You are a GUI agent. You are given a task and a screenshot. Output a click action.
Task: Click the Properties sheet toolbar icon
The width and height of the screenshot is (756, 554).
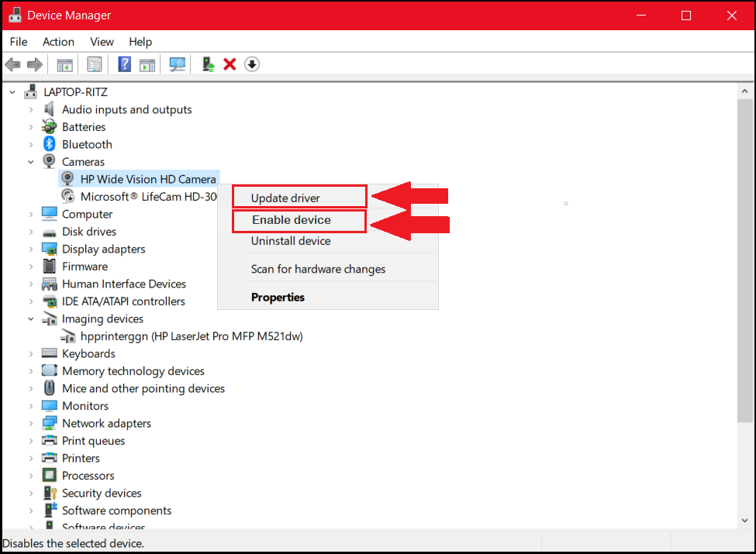95,64
